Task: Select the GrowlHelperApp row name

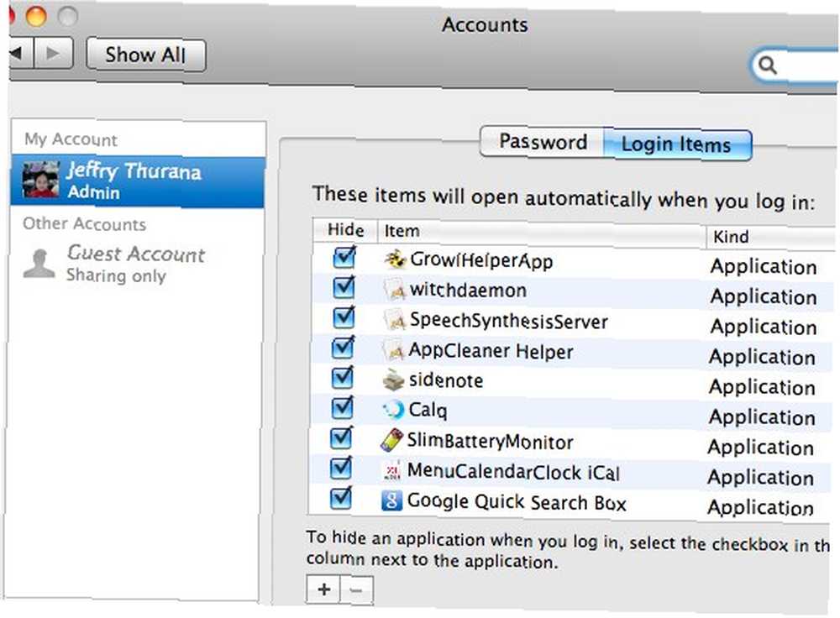Action: click(x=481, y=260)
